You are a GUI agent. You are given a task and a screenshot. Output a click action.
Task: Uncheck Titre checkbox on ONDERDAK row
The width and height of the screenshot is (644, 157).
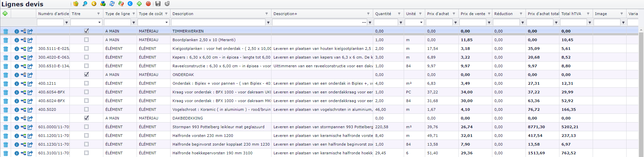tap(86, 74)
